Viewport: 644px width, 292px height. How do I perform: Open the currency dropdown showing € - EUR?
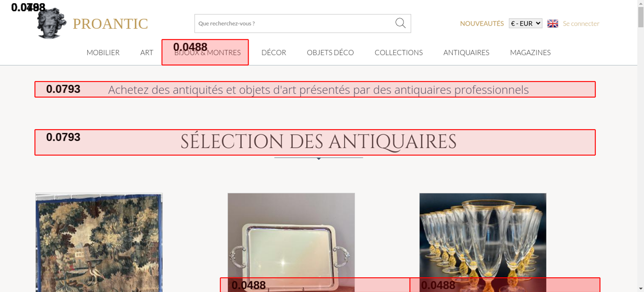click(525, 23)
